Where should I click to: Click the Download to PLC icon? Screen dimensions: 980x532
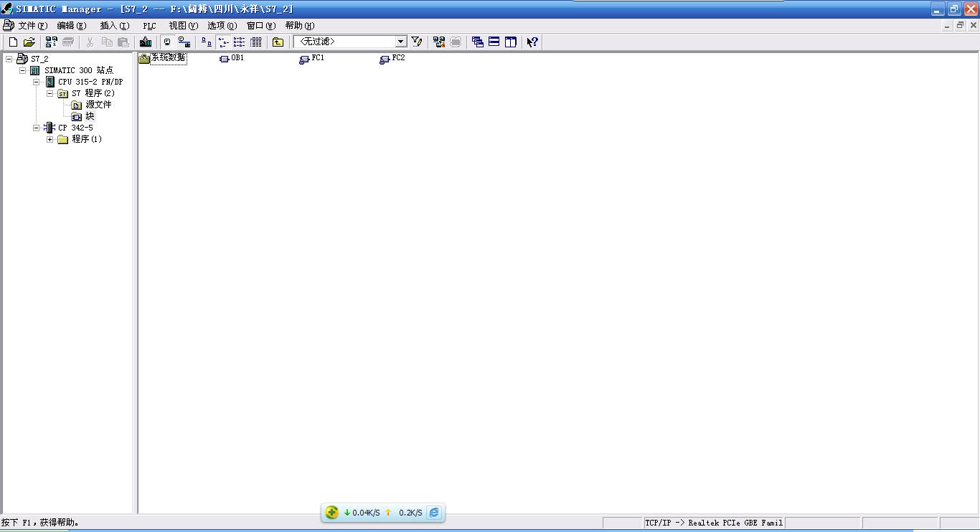pos(146,42)
